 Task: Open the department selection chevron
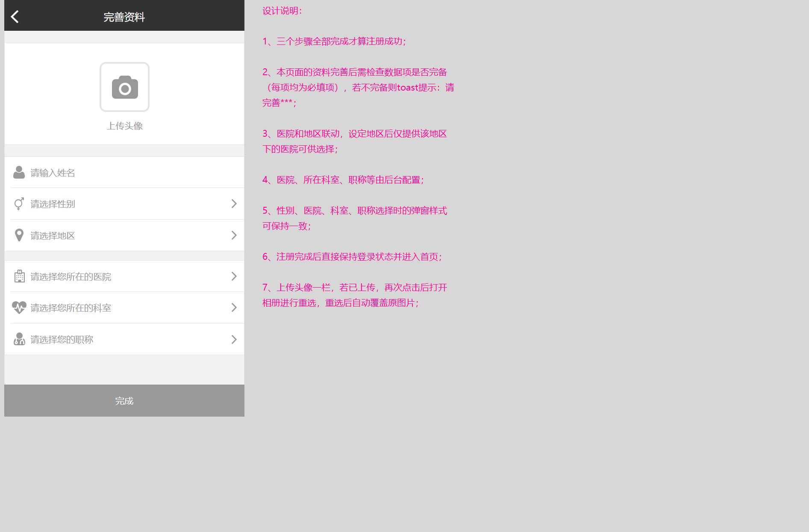coord(234,307)
